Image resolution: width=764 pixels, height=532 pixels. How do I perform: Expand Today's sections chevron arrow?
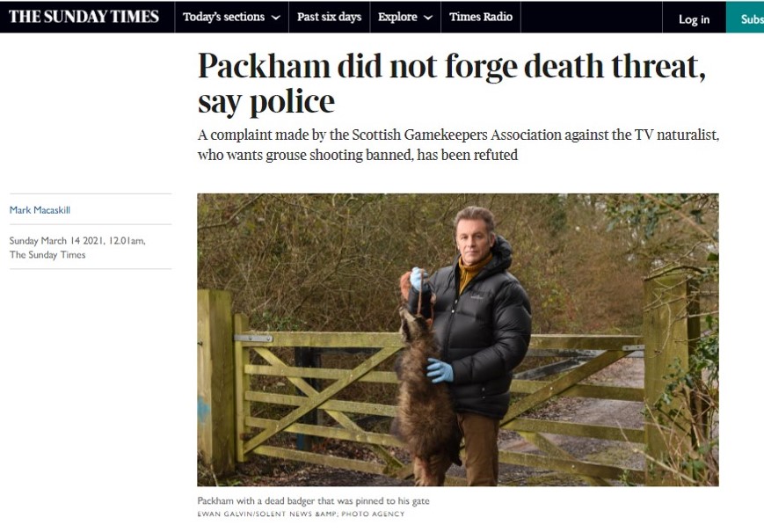click(x=276, y=18)
